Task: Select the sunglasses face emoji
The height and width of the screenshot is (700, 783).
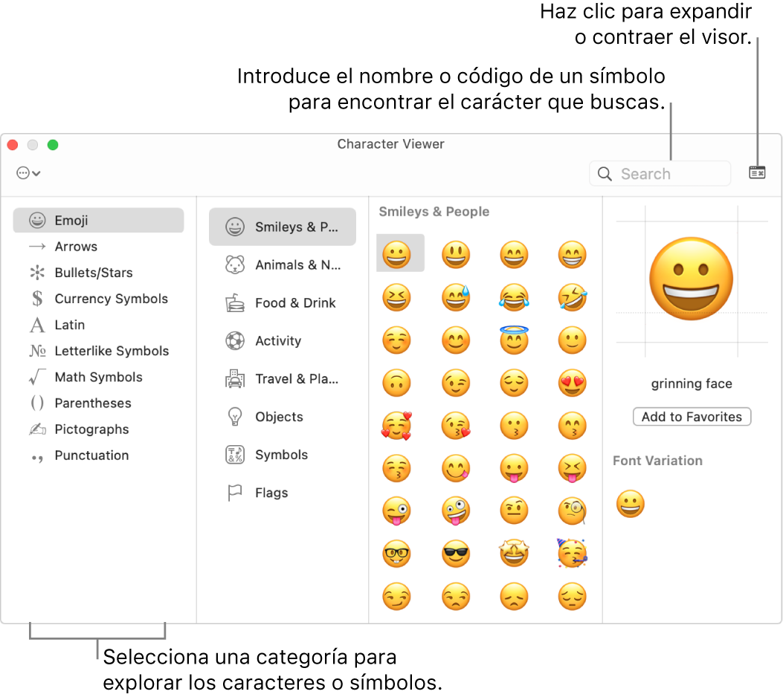Action: pos(456,554)
